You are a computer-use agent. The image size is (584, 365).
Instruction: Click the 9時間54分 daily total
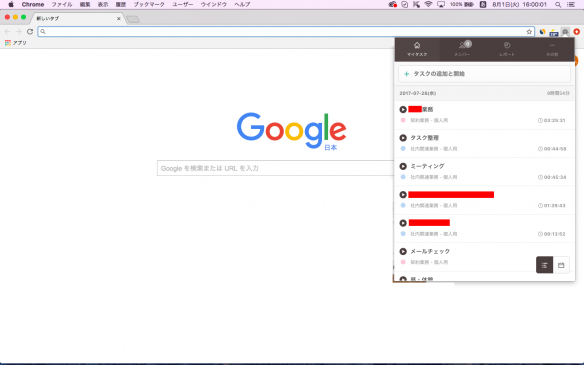(x=558, y=93)
